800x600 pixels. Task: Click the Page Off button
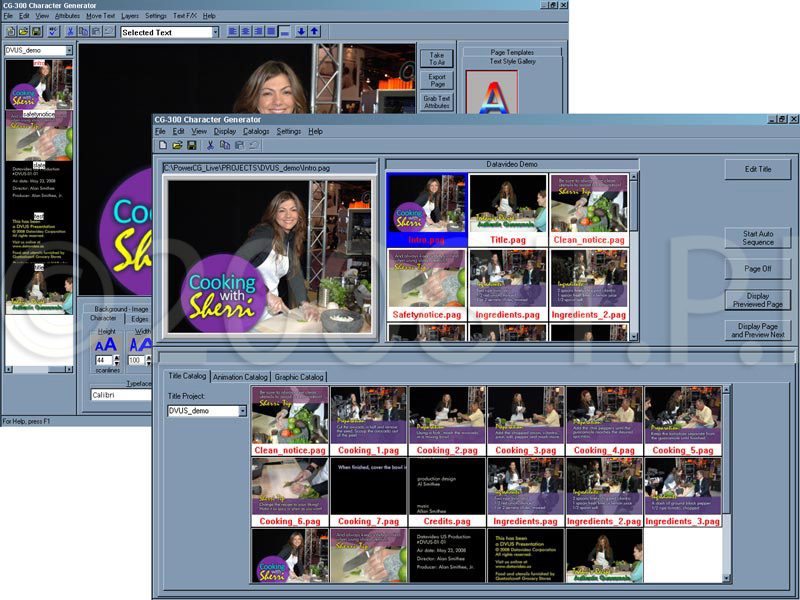[x=758, y=269]
